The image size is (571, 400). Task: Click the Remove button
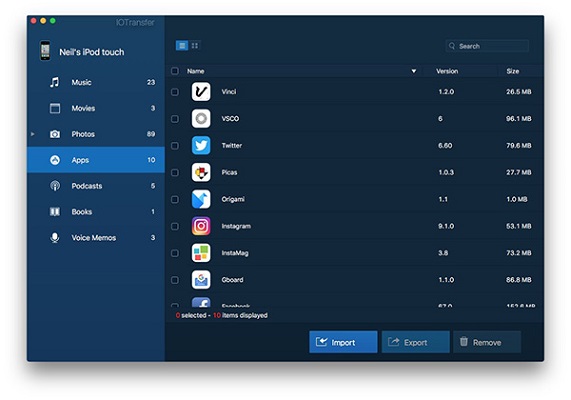point(487,342)
